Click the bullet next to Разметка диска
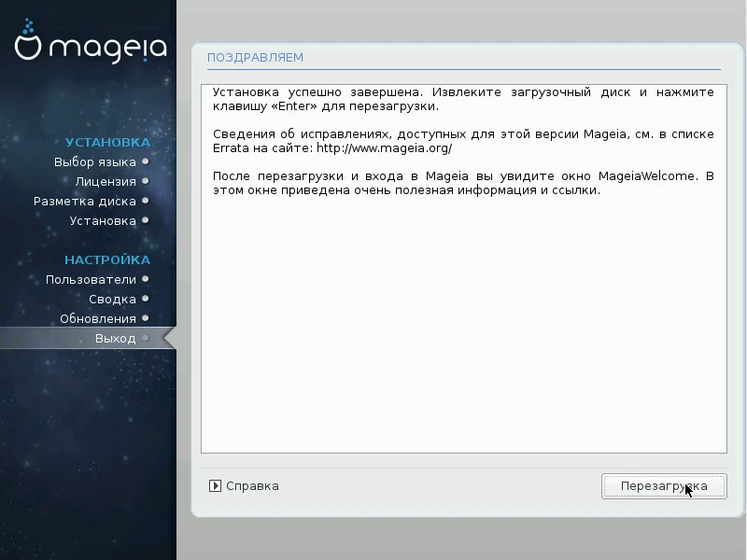This screenshot has width=747, height=560. [x=146, y=201]
